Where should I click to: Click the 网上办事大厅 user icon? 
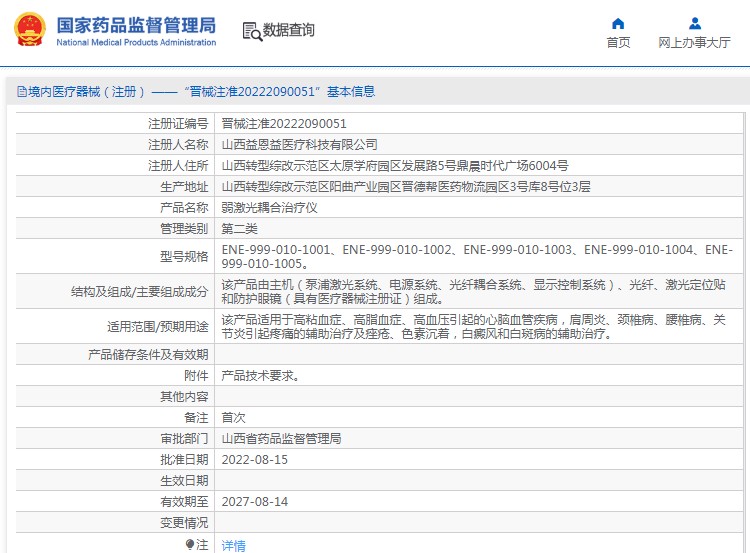pyautogui.click(x=695, y=23)
